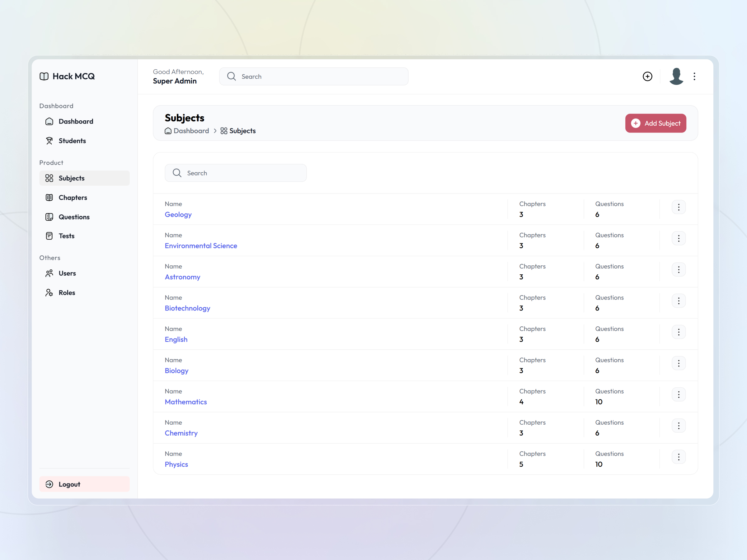The width and height of the screenshot is (747, 560).
Task: Select the Tests icon in the sidebar
Action: (49, 236)
